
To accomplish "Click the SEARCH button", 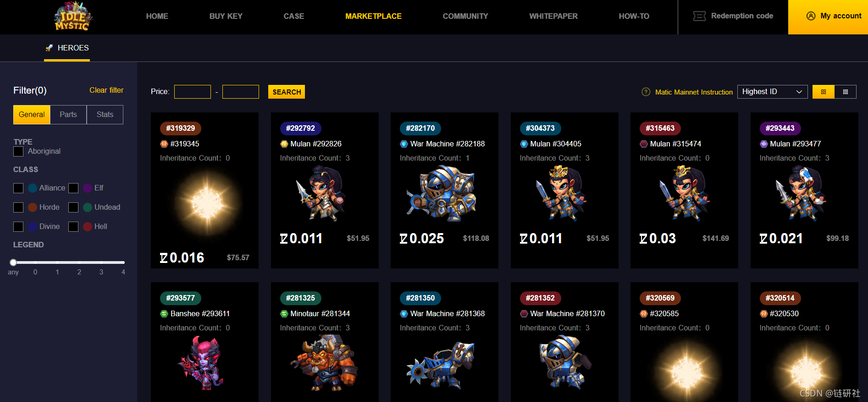I will (287, 92).
